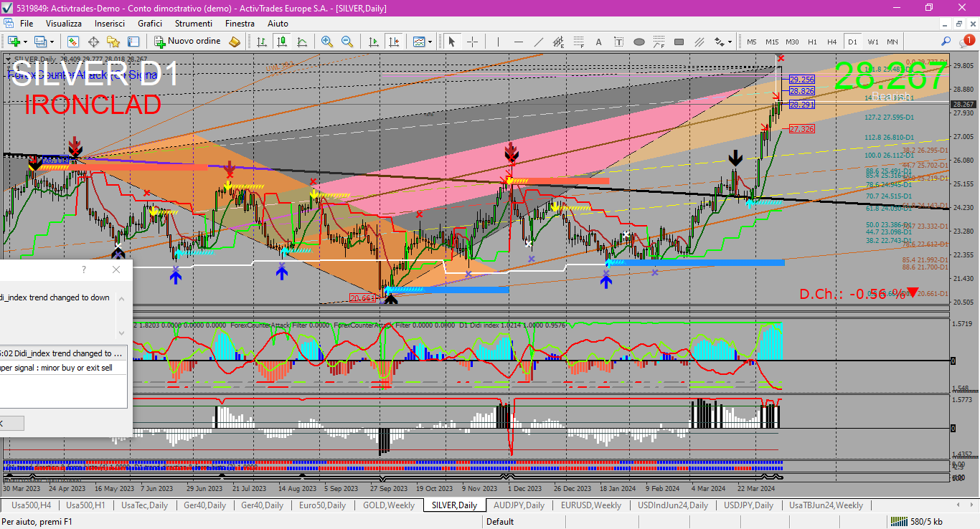
Task: Expand the arrows objects dropdown
Action: (x=730, y=42)
